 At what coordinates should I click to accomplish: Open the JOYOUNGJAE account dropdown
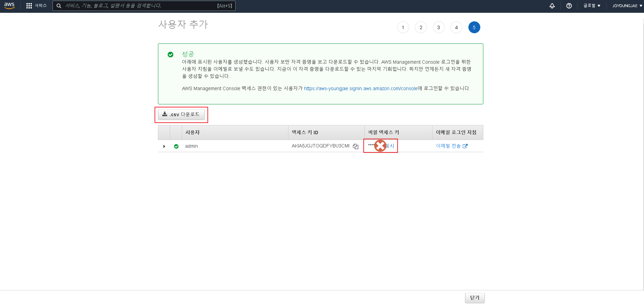pyautogui.click(x=627, y=6)
